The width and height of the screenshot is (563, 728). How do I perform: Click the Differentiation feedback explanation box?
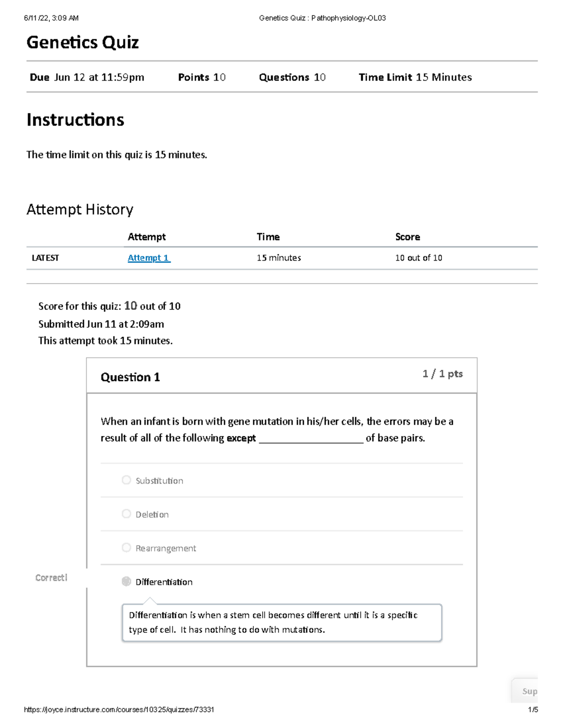click(281, 623)
